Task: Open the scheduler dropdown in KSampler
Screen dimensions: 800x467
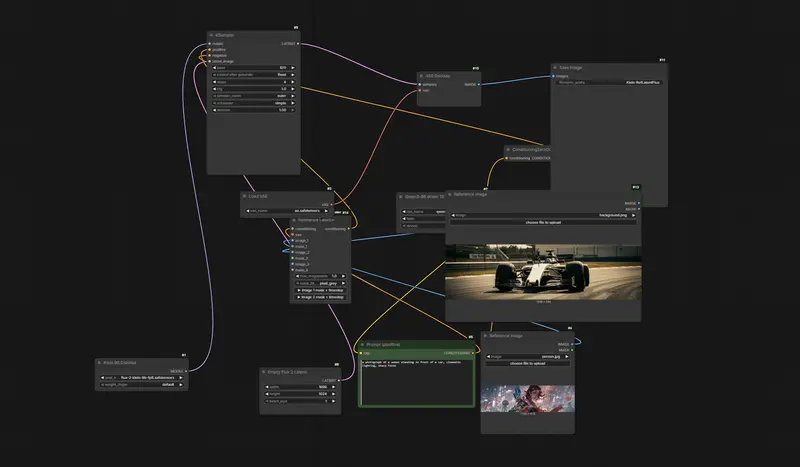Action: (254, 103)
